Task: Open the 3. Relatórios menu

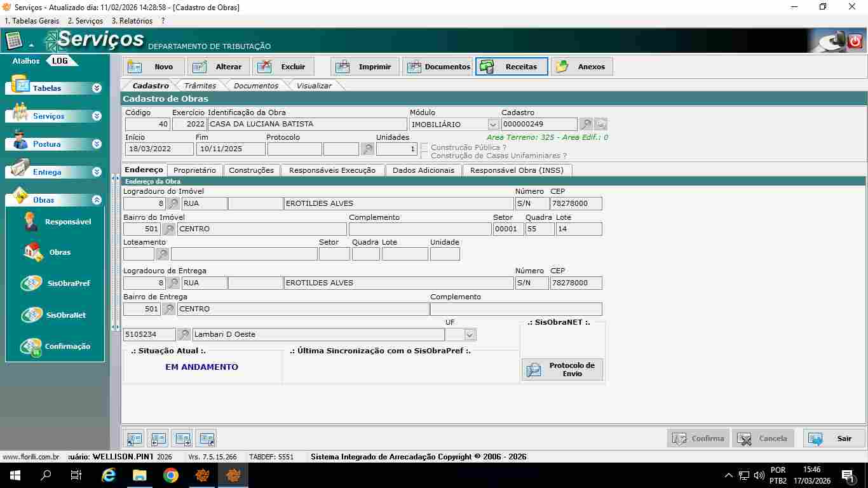Action: (132, 21)
